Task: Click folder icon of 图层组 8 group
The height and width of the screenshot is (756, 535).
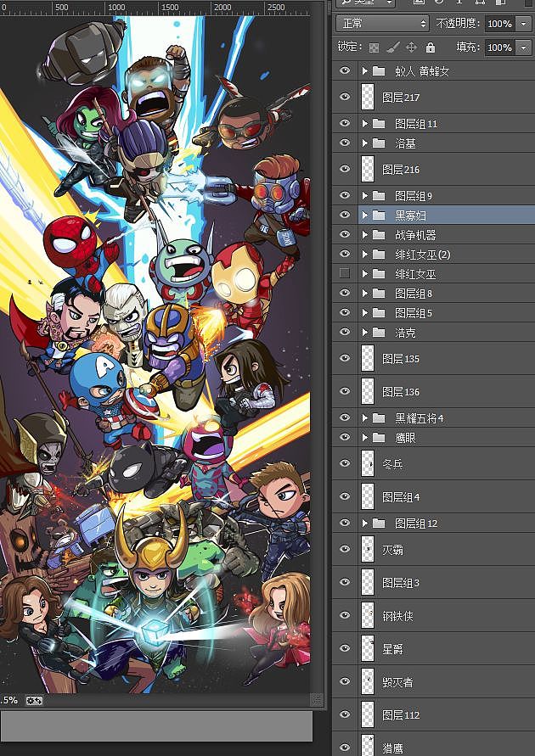Action: pos(379,293)
